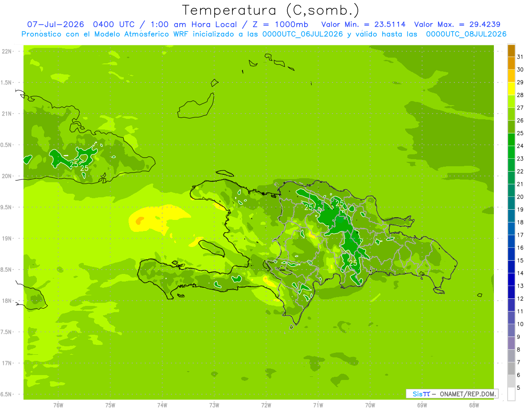Pick the olive legend band between 25 and 26

(x=511, y=127)
